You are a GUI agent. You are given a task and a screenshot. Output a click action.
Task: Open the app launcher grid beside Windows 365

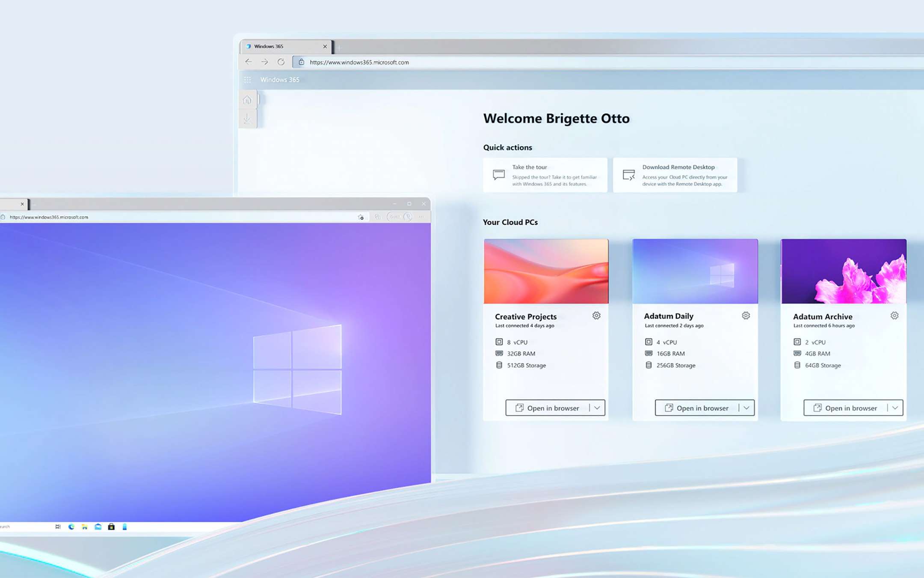(x=248, y=80)
